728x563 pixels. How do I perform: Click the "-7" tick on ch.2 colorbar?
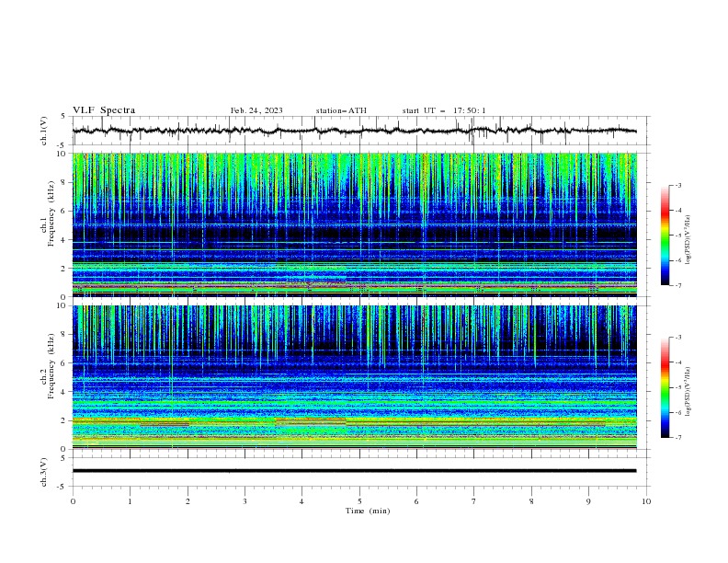(x=677, y=437)
